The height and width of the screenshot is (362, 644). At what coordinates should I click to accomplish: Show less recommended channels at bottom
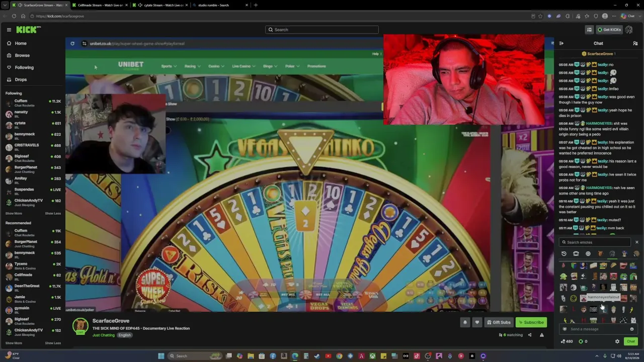click(x=53, y=343)
